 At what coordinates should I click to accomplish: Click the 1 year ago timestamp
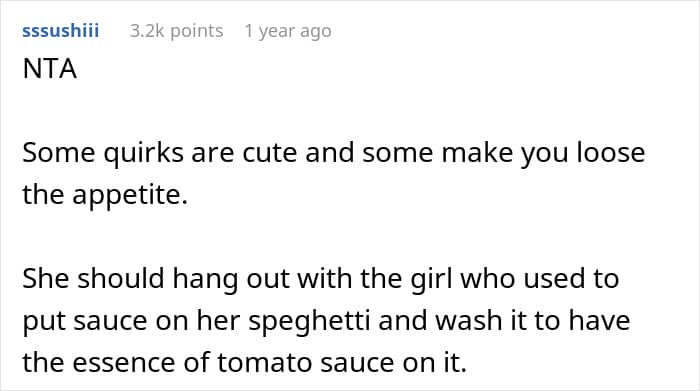288,31
